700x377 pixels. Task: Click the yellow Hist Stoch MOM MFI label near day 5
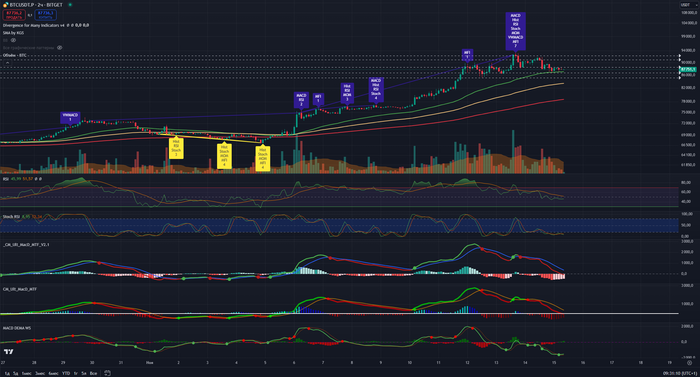262,159
